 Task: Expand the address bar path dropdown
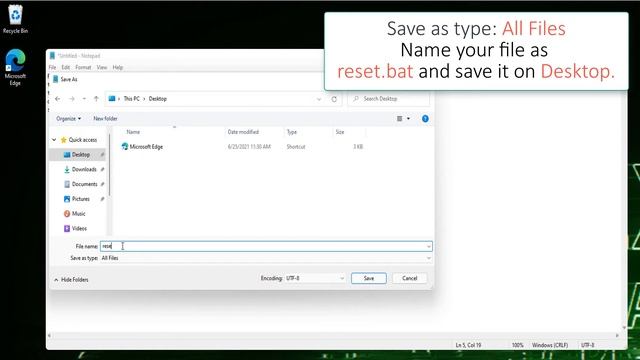pos(319,99)
